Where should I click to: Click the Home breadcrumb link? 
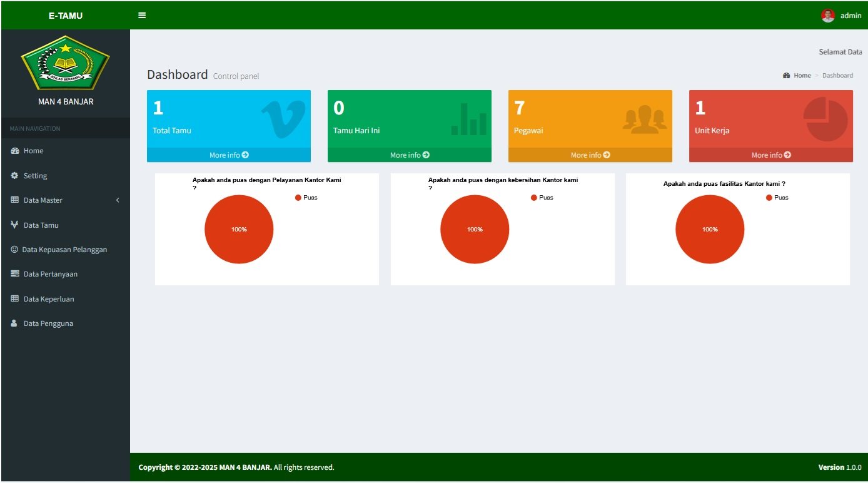(x=802, y=76)
